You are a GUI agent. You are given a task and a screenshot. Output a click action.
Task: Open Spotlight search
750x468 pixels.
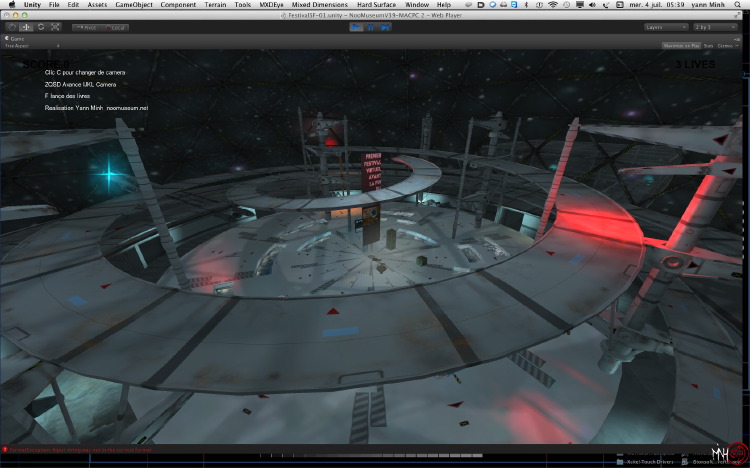pyautogui.click(x=739, y=4)
